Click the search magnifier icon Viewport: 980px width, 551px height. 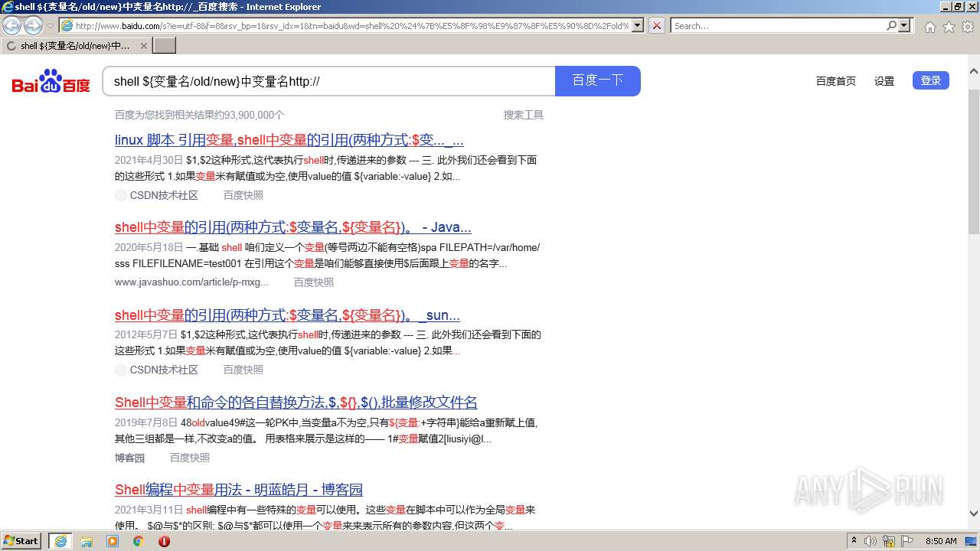pyautogui.click(x=891, y=25)
